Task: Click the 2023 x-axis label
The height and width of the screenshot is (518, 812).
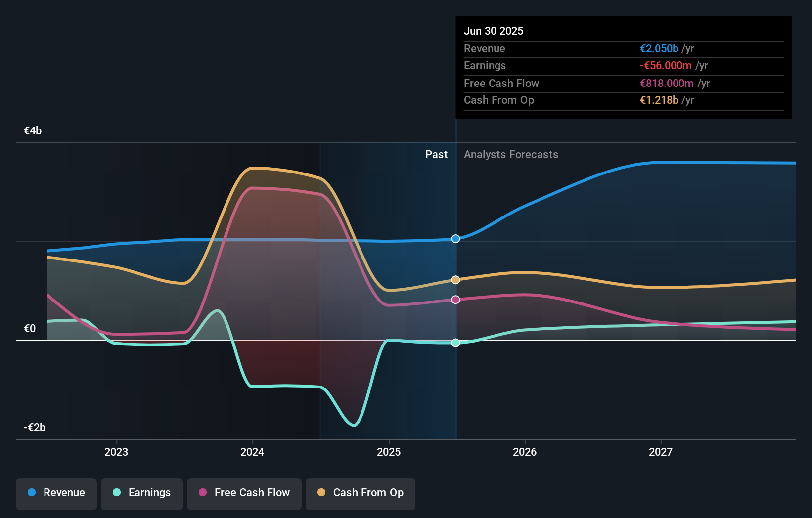Action: click(x=116, y=452)
